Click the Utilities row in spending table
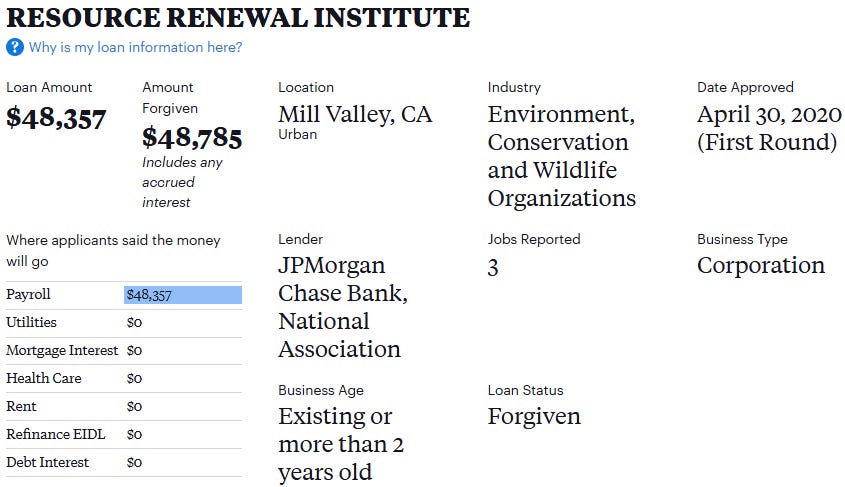Image resolution: width=845 pixels, height=487 pixels. (x=124, y=323)
